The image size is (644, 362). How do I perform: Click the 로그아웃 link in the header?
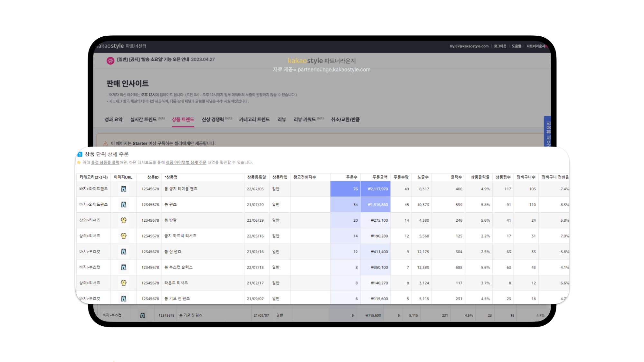click(x=500, y=46)
